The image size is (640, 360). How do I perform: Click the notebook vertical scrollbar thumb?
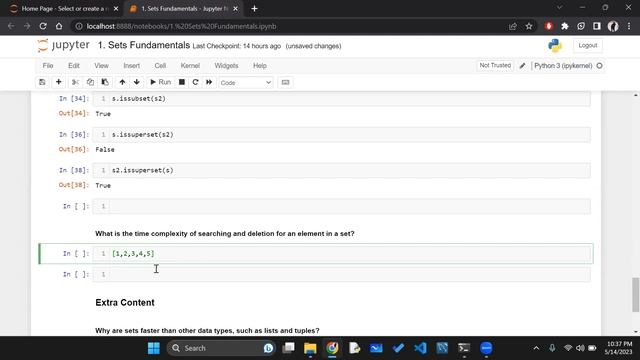[x=636, y=294]
